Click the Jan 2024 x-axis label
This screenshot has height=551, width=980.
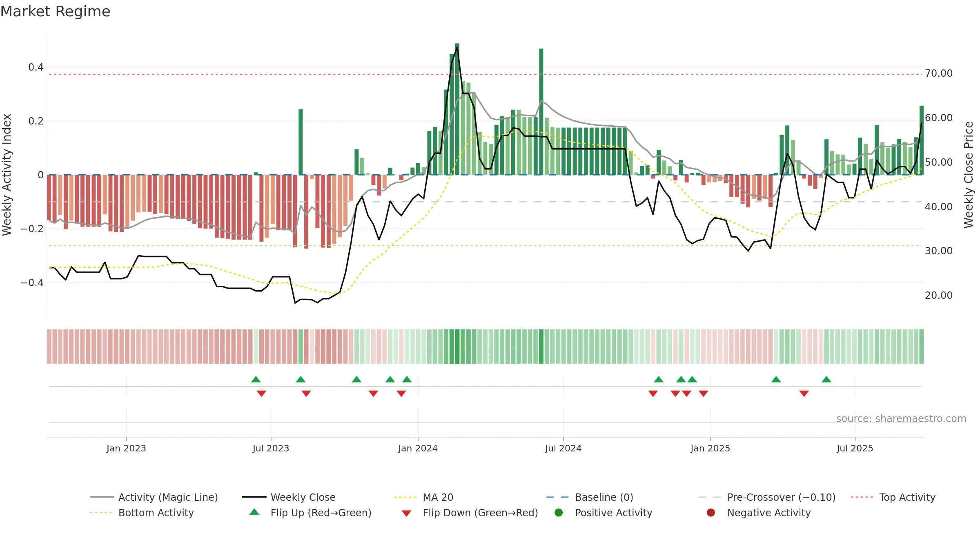point(418,448)
